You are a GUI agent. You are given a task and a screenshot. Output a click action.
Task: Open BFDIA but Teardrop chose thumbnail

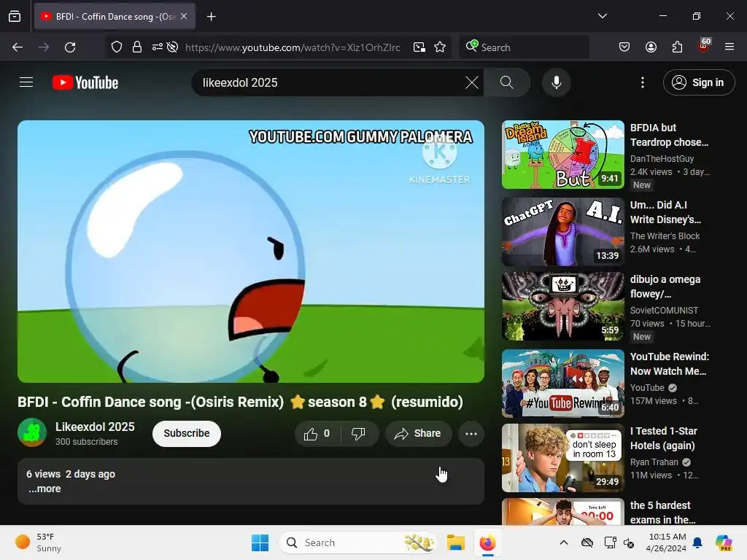[562, 155]
